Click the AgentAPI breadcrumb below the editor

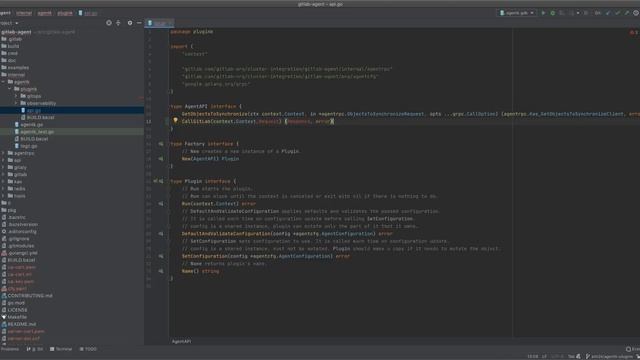tap(181, 341)
